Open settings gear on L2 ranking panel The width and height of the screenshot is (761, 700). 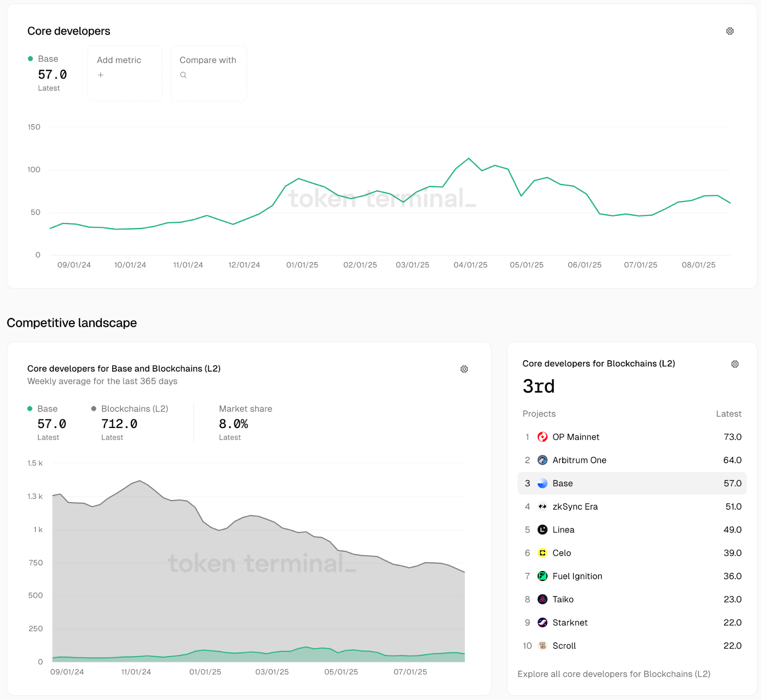point(735,365)
